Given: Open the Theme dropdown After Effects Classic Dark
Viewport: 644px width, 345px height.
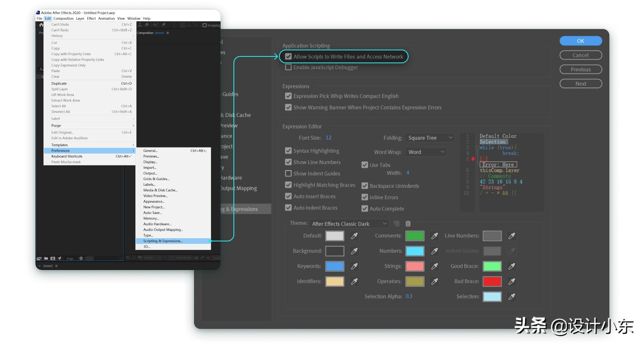Looking at the screenshot, I should [349, 224].
